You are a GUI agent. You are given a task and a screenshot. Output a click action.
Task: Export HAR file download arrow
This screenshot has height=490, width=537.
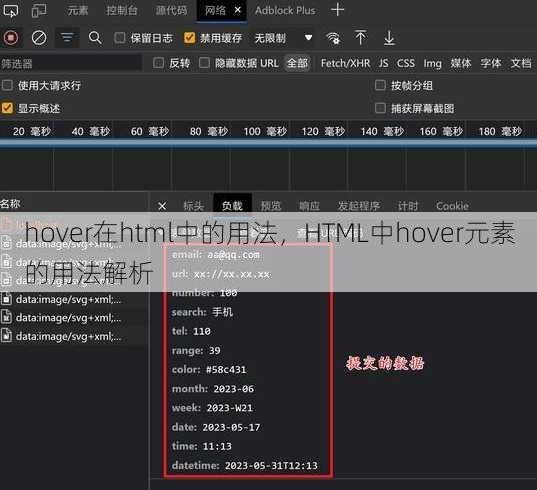click(389, 38)
